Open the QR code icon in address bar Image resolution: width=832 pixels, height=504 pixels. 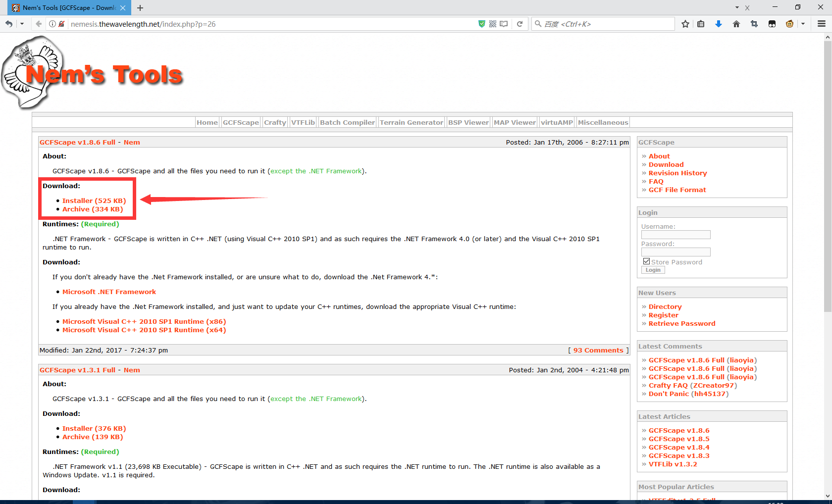pyautogui.click(x=493, y=24)
